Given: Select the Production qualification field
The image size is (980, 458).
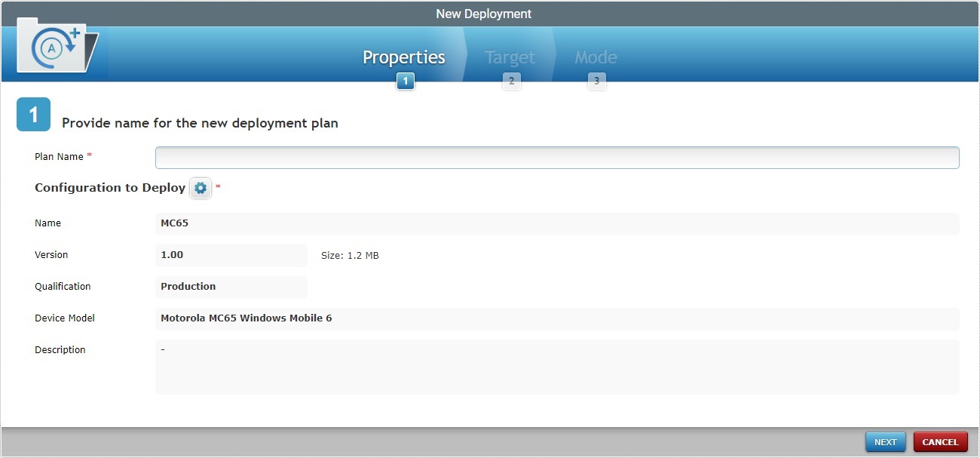Looking at the screenshot, I should click(231, 287).
